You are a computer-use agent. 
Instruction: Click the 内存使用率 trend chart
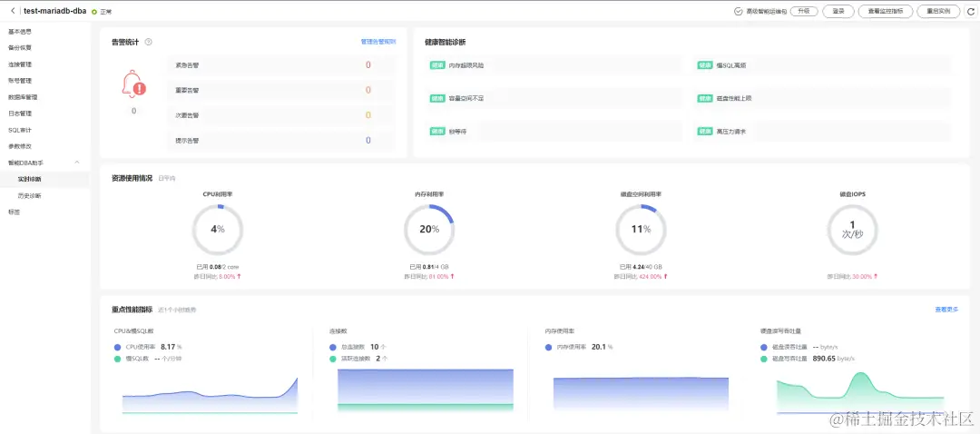(641, 395)
